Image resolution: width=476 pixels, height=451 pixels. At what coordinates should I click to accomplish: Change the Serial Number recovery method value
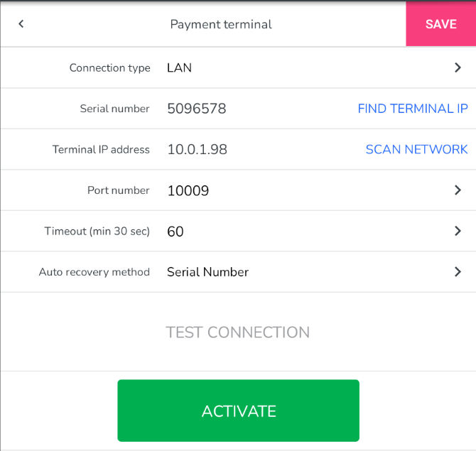[x=207, y=272]
